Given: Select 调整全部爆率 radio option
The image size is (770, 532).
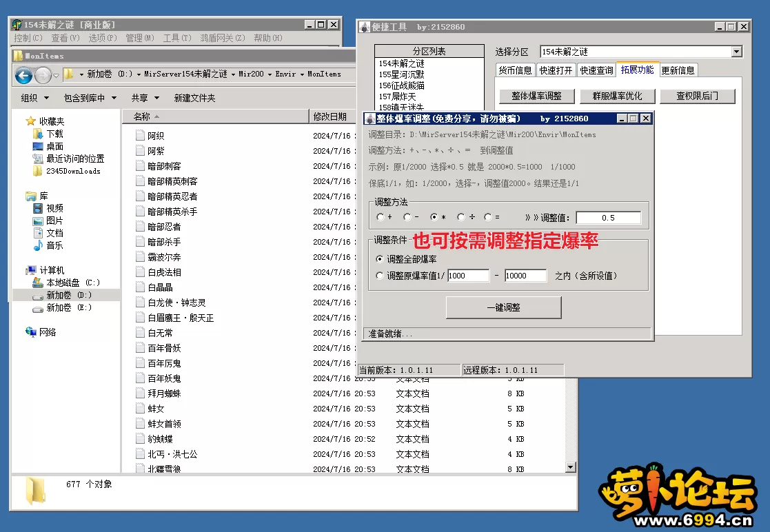Looking at the screenshot, I should (x=380, y=258).
